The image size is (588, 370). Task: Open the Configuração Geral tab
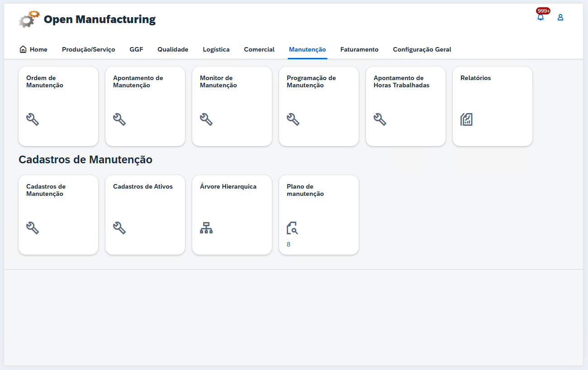(422, 49)
